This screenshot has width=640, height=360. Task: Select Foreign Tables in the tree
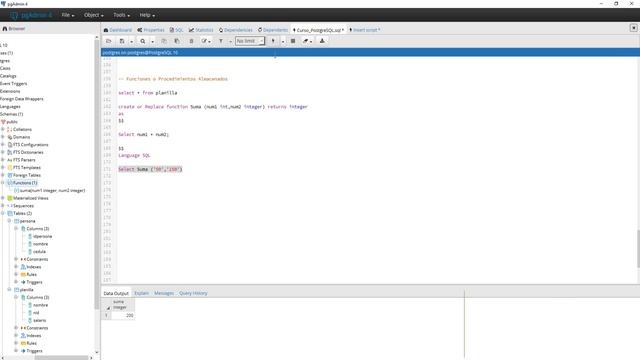pyautogui.click(x=27, y=175)
